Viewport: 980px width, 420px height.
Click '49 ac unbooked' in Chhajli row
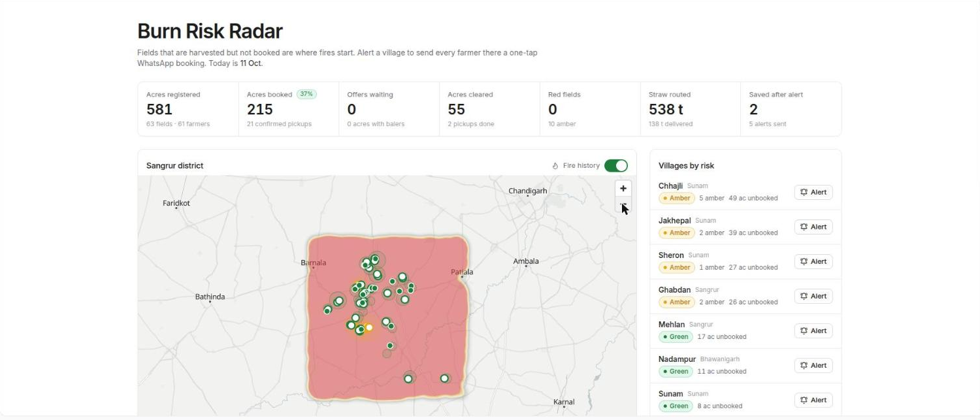click(753, 198)
